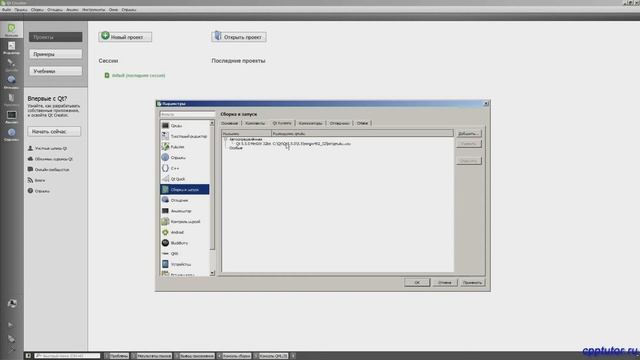The width and height of the screenshot is (640, 360).
Task: Click the Run play button
Action: (x=11, y=325)
